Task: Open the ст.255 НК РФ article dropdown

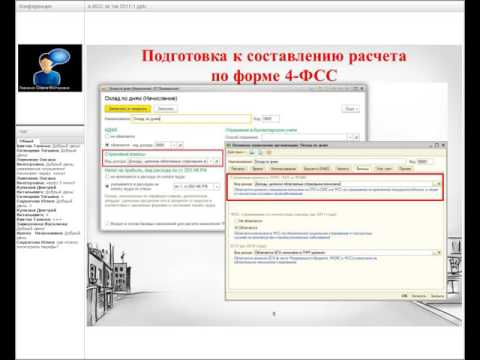Action: click(217, 186)
